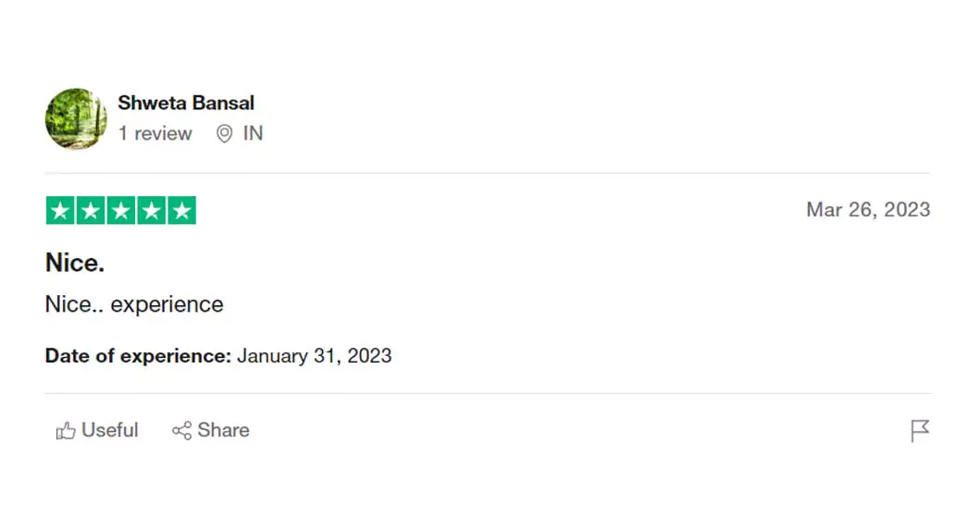Image resolution: width=980 pixels, height=517 pixels.
Task: Click the reviewer's forest avatar picture
Action: coord(76,119)
